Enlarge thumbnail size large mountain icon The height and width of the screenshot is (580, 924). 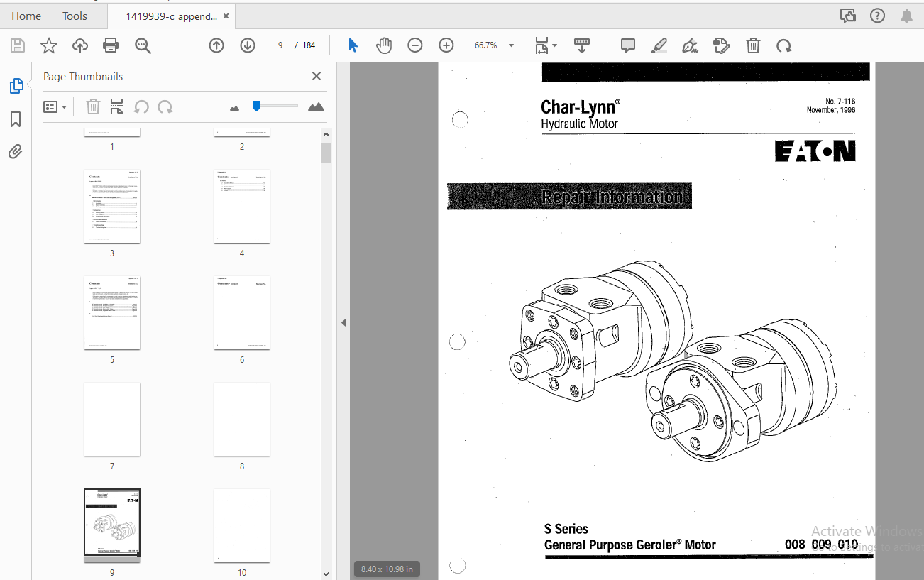pyautogui.click(x=316, y=106)
